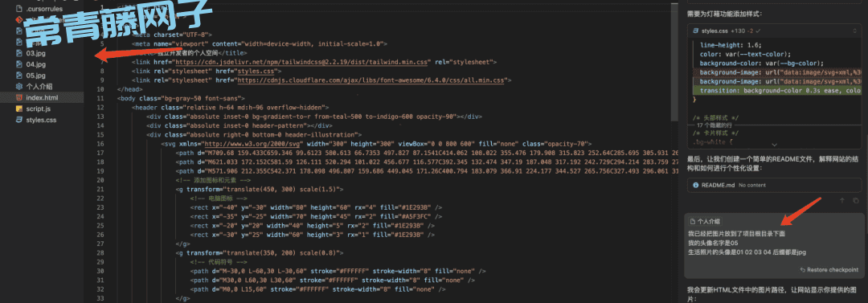Click the up-arrow icon below README.md block

[x=842, y=200]
